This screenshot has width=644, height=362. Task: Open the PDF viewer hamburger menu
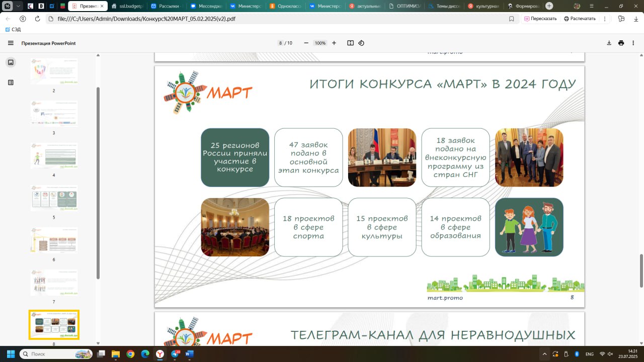tap(11, 43)
